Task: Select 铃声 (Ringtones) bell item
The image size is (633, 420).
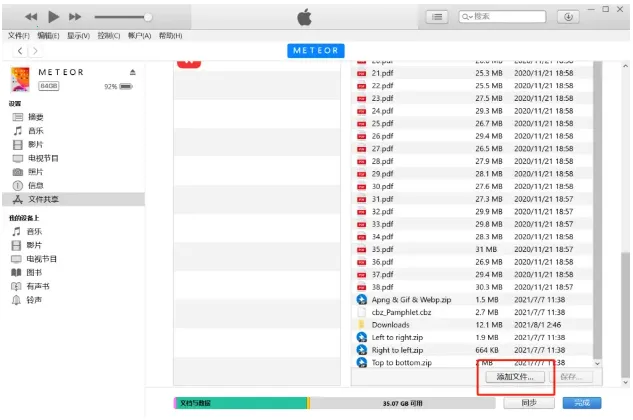Action: [33, 300]
